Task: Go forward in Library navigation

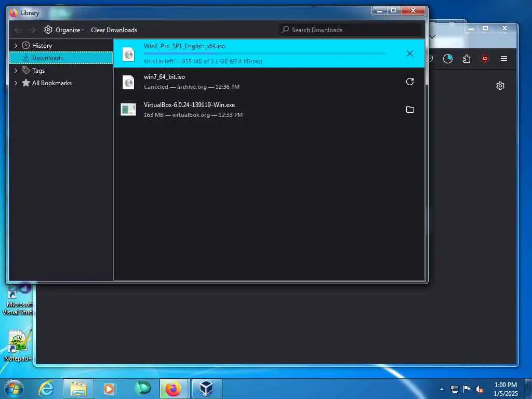Action: point(32,30)
